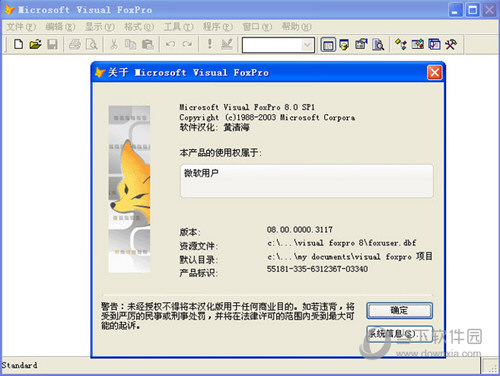The width and height of the screenshot is (500, 376).
Task: Click the Cut scissors icon
Action: pos(114,44)
